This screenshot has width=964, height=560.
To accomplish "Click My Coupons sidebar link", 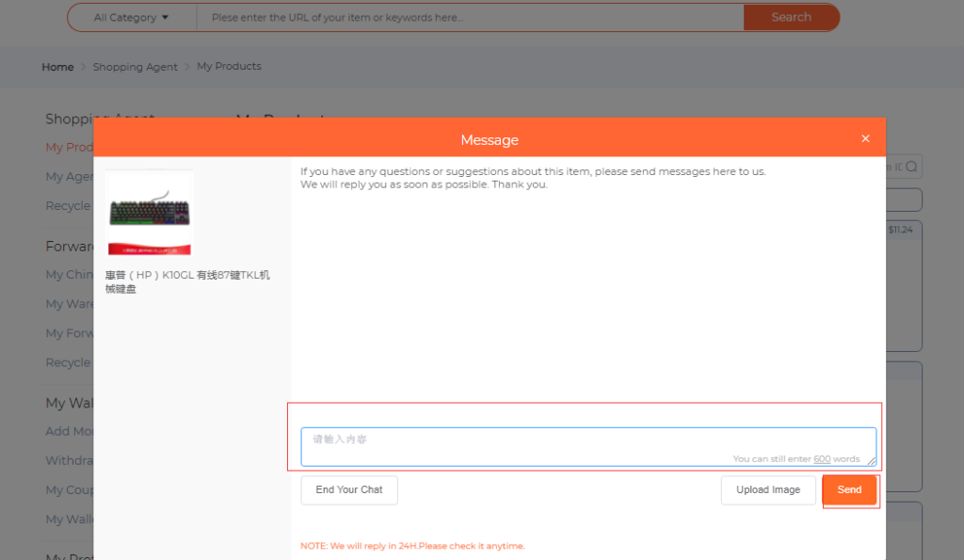I will tap(68, 489).
